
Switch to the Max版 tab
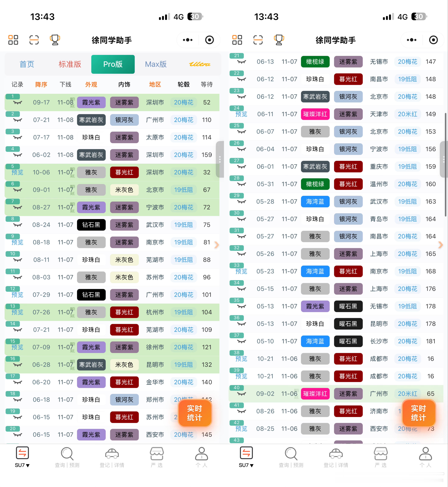(x=156, y=64)
